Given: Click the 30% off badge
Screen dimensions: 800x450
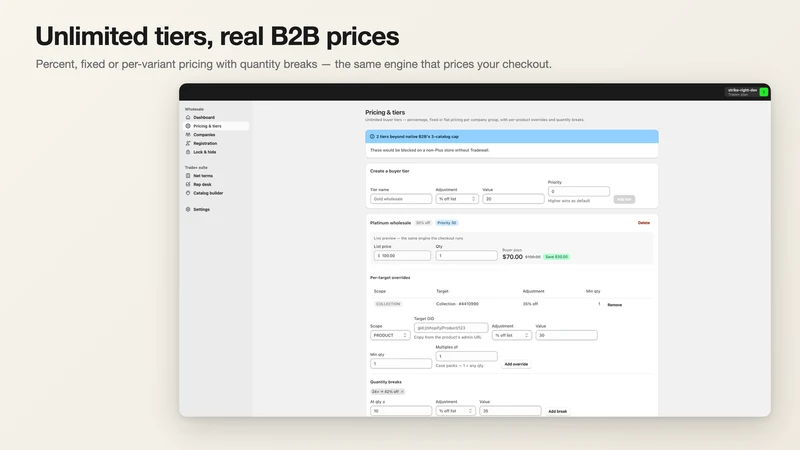Looking at the screenshot, I should click(423, 223).
